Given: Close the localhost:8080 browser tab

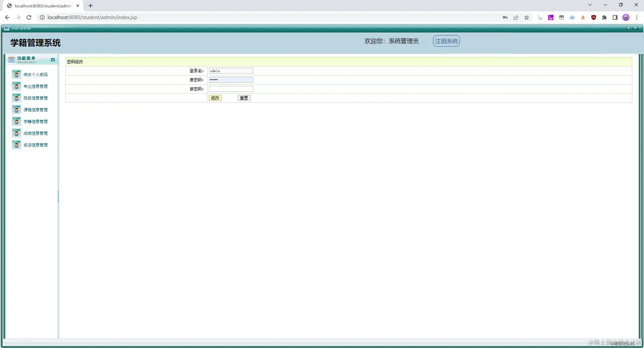Looking at the screenshot, I should 78,6.
